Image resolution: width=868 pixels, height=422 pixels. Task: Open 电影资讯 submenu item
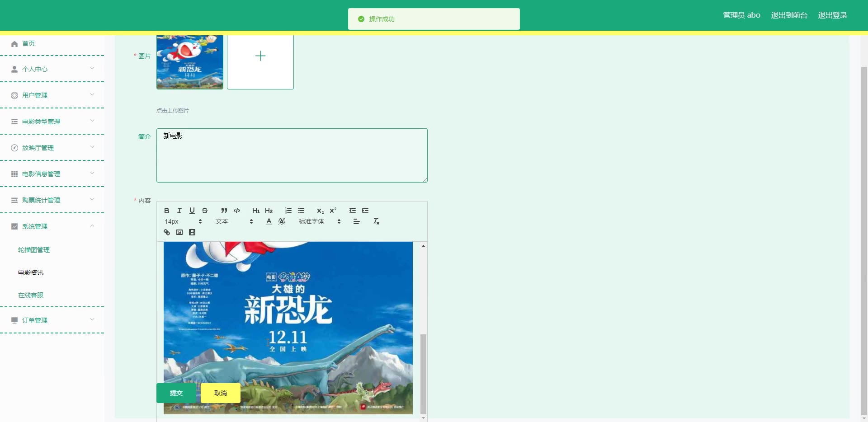pos(31,272)
